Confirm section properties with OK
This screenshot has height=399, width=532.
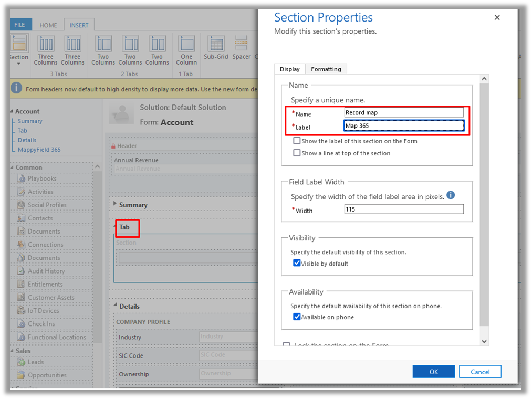coord(433,372)
